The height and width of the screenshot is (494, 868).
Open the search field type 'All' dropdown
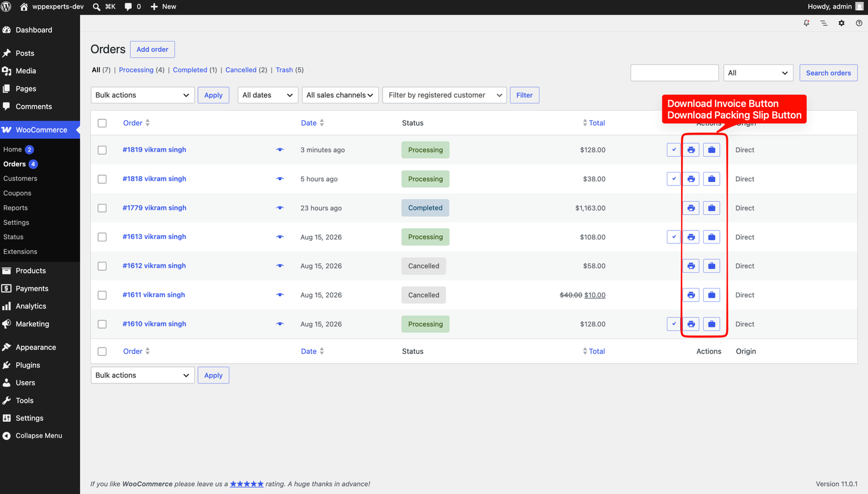[x=758, y=73]
